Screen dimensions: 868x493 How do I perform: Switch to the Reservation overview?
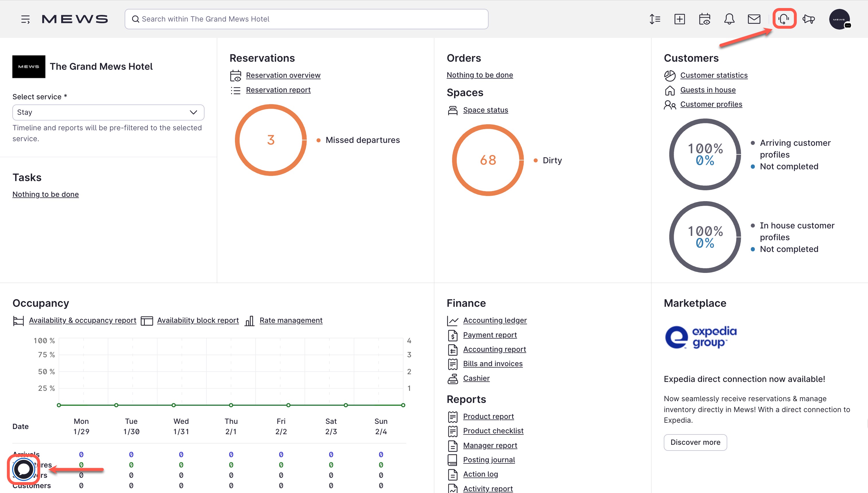pyautogui.click(x=283, y=75)
